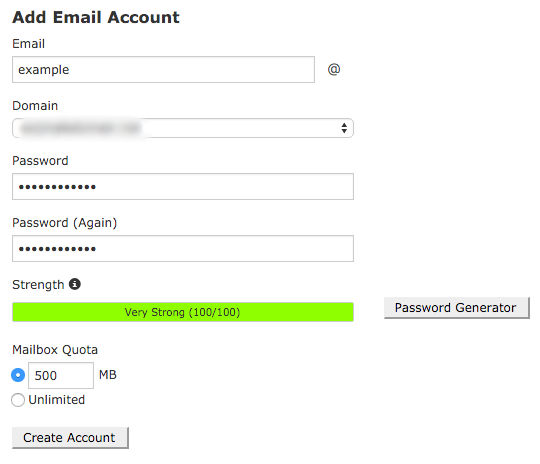The height and width of the screenshot is (464, 540).
Task: Open the Password Generator
Action: 457,308
